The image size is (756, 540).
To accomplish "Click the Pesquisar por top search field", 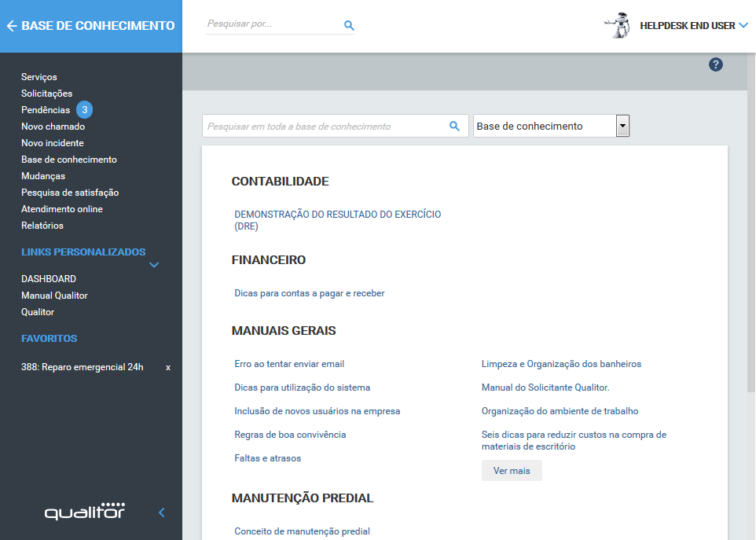I will click(271, 24).
